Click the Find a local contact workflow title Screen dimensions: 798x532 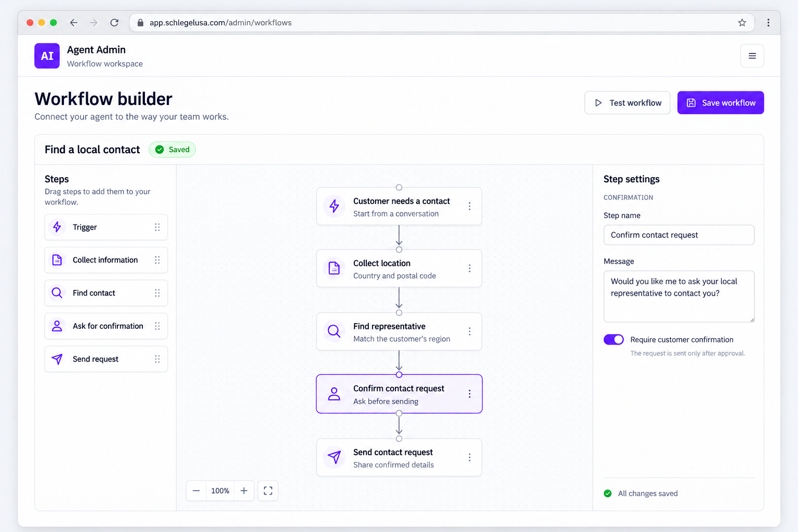pyautogui.click(x=92, y=150)
